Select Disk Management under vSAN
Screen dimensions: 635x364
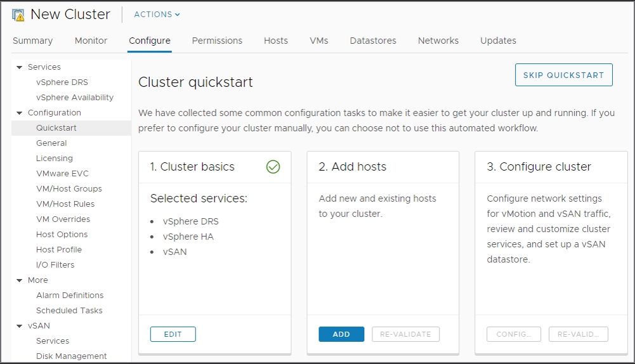pos(71,356)
